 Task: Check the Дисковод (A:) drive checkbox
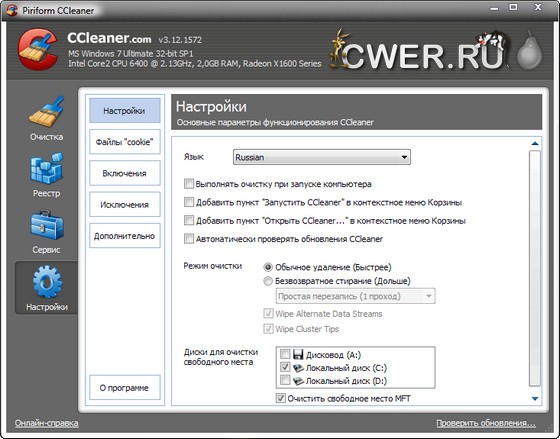tap(285, 354)
